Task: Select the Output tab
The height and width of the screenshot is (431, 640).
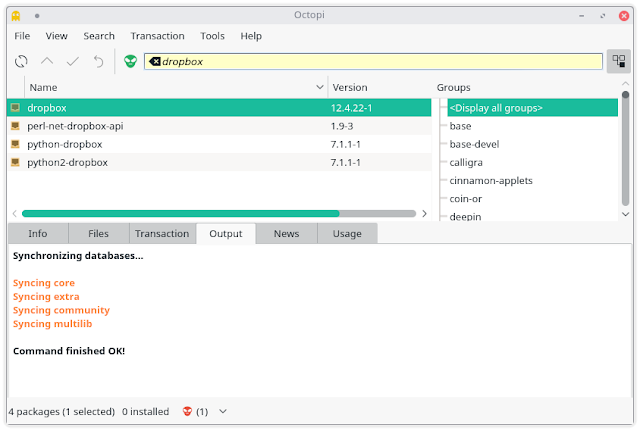Action: (226, 233)
